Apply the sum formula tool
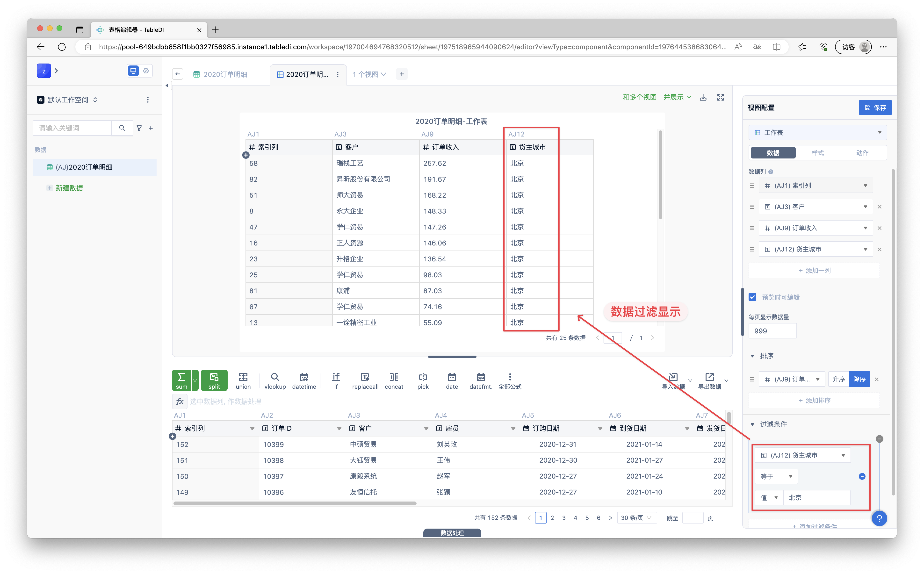This screenshot has height=574, width=924. [181, 380]
